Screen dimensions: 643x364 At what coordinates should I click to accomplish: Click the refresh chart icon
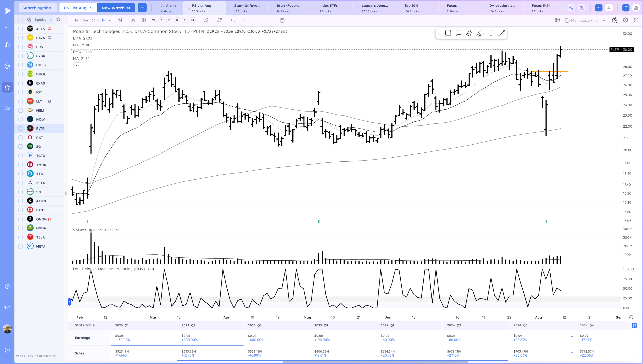[x=219, y=20]
